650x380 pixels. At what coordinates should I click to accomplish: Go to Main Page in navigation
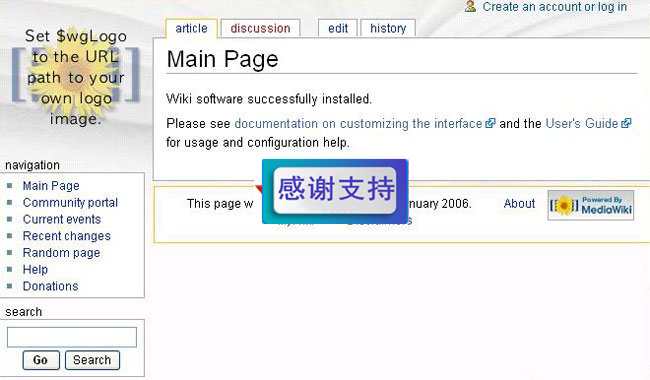[x=51, y=186]
